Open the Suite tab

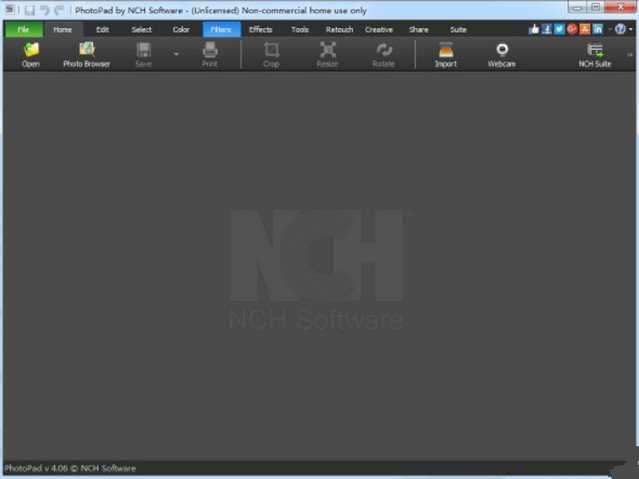point(458,29)
